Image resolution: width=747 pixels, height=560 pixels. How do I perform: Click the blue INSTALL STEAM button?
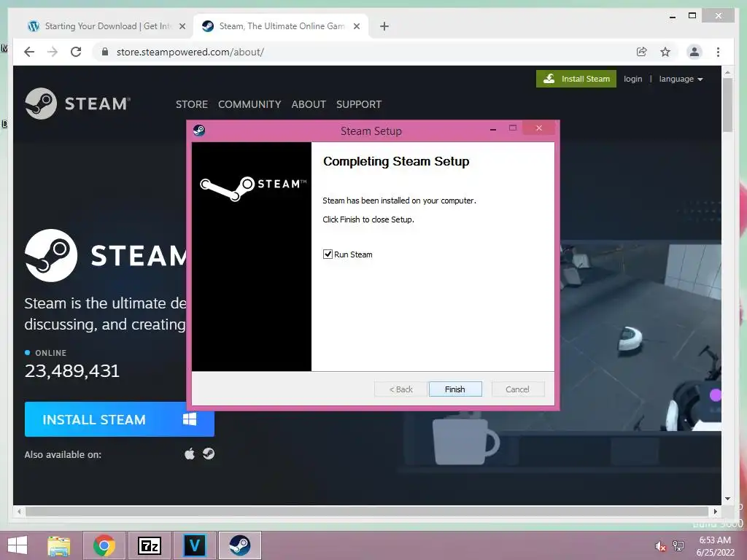pyautogui.click(x=120, y=419)
